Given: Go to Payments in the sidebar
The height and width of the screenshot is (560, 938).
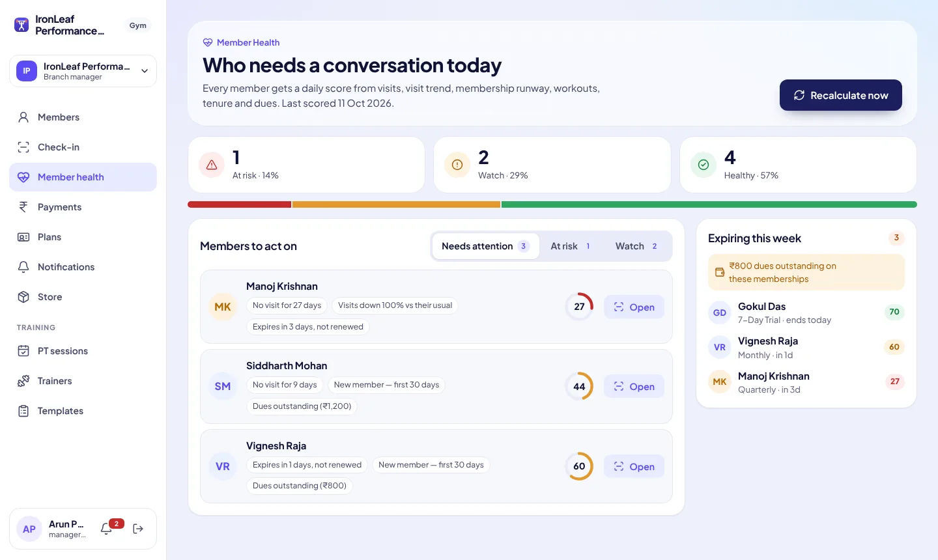Looking at the screenshot, I should (x=83, y=207).
